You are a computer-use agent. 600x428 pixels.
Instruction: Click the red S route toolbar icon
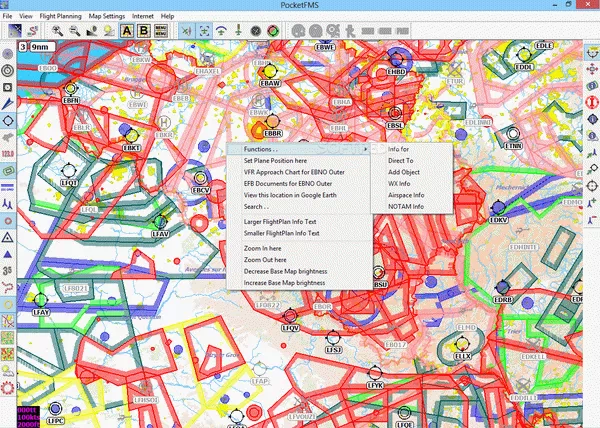pyautogui.click(x=33, y=31)
